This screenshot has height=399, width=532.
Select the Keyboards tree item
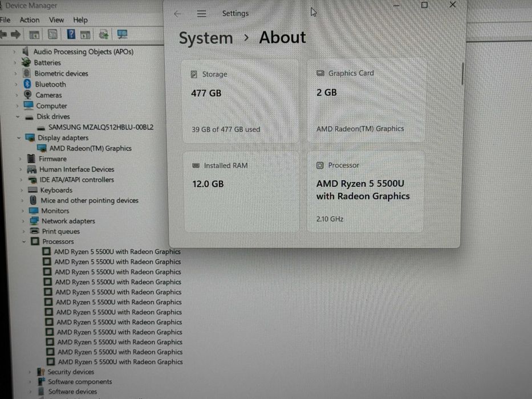pos(56,190)
